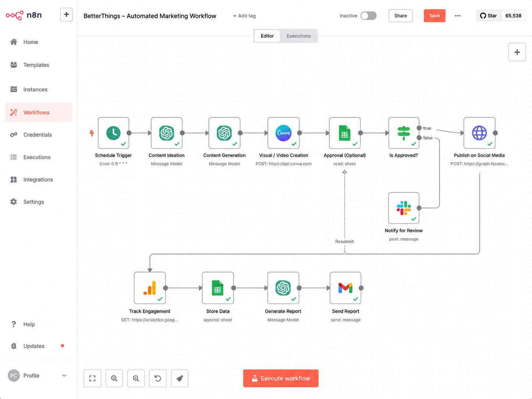Click the Schedule Trigger output connector dot
The height and width of the screenshot is (399, 532).
(x=129, y=133)
